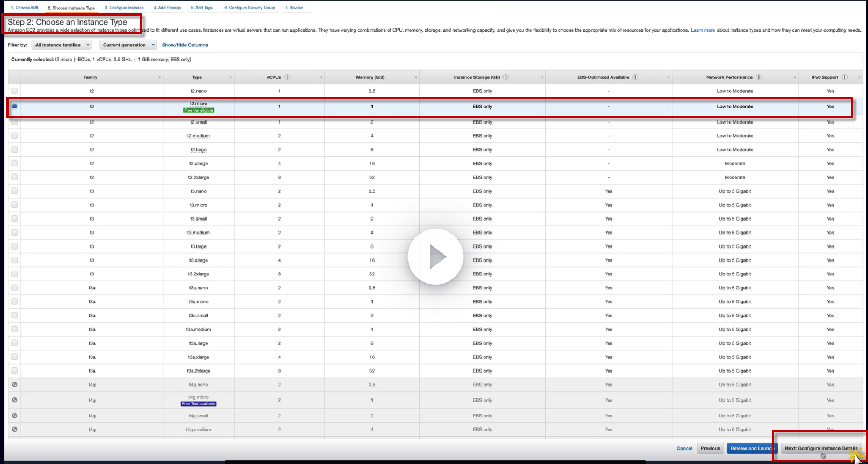This screenshot has width=868, height=464.
Task: Choose the t2.large instance checkbox
Action: pyautogui.click(x=14, y=150)
